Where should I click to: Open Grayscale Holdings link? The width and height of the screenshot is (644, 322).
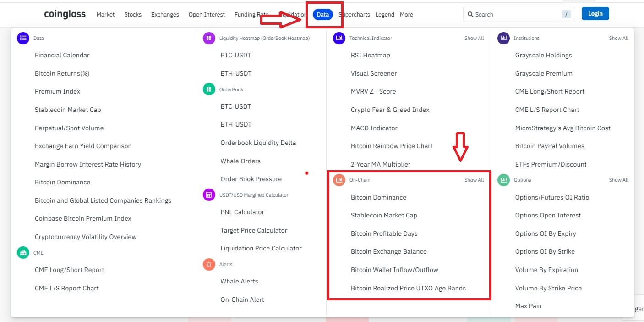[x=543, y=55]
